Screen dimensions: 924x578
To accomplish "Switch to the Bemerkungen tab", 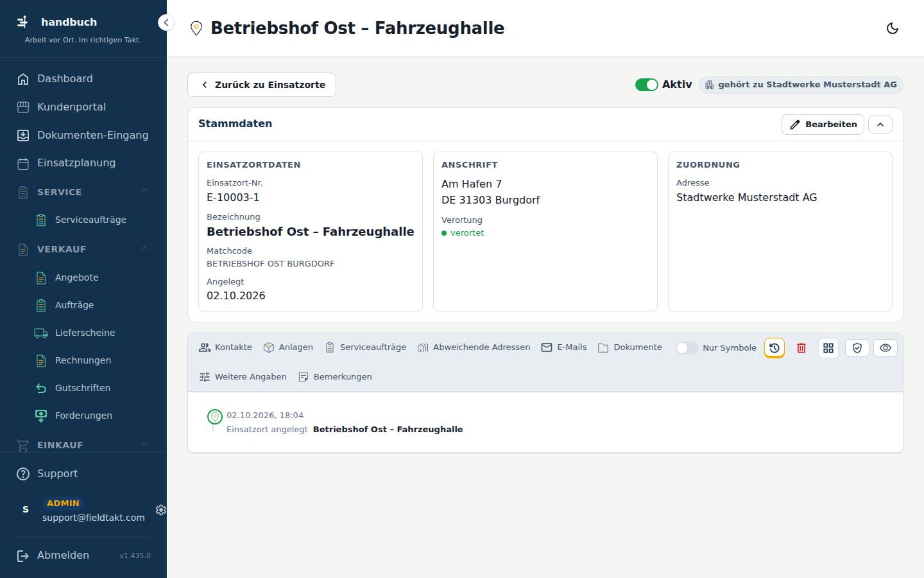I will 335,377.
